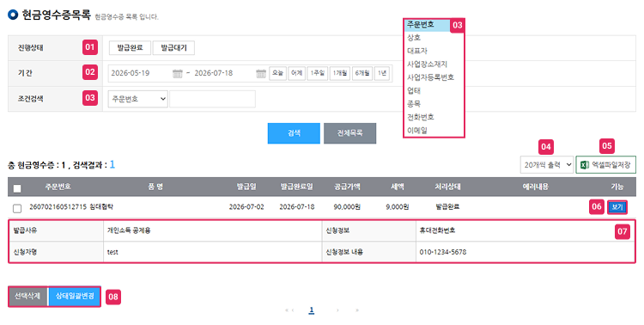Open the 주문번호 search condition dropdown
Image resolution: width=644 pixels, height=325 pixels.
[x=138, y=99]
